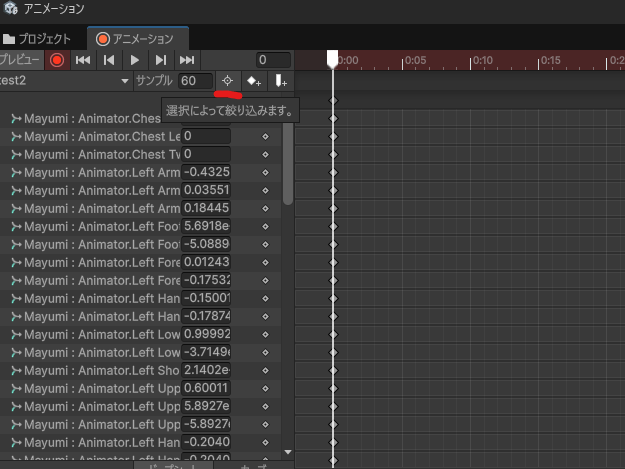
Task: Toggle the filter by selection icon
Action: (228, 80)
